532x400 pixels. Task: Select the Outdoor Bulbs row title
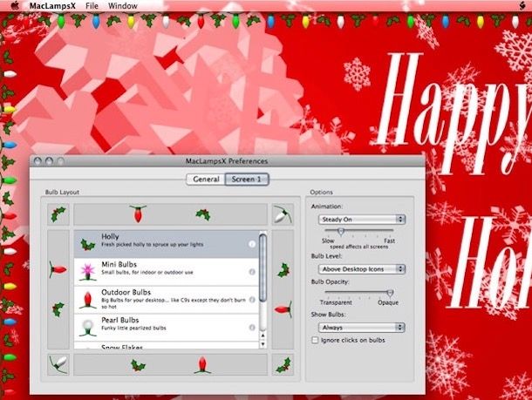(x=126, y=292)
